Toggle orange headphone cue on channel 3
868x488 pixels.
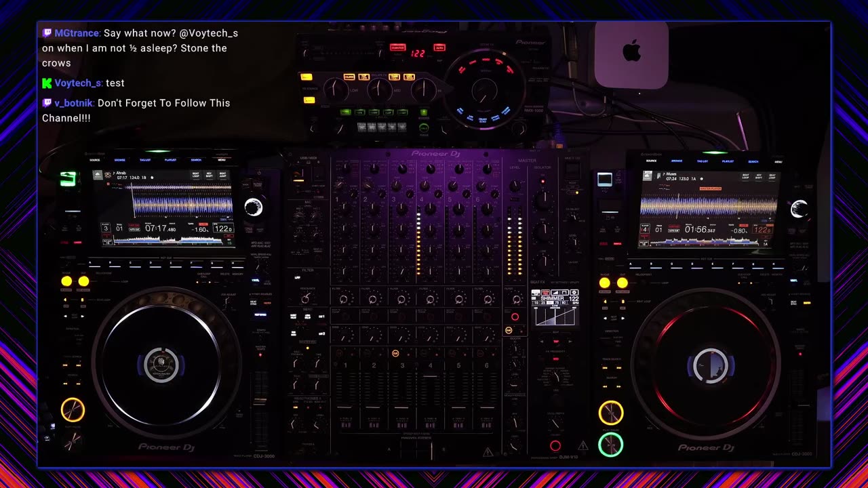[x=395, y=353]
